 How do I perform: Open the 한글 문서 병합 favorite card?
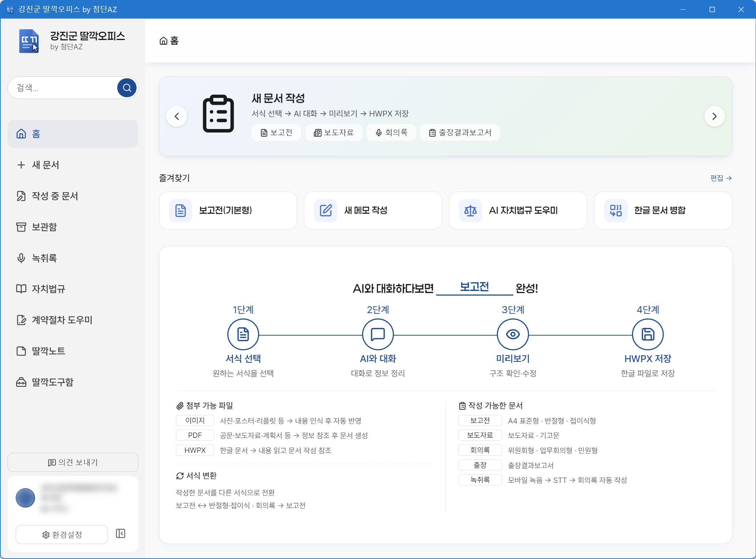(663, 211)
